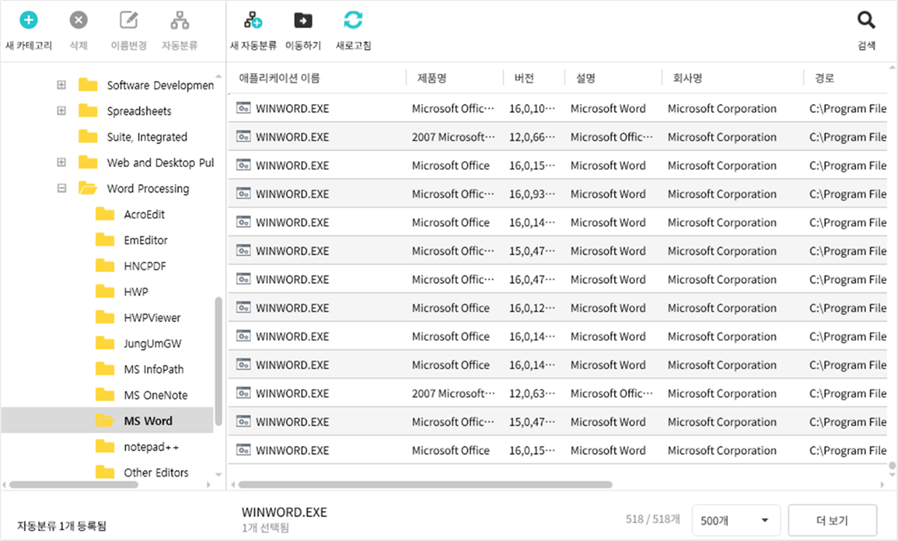Open search with the 검색 magnifier icon
The height and width of the screenshot is (541, 898).
(866, 20)
